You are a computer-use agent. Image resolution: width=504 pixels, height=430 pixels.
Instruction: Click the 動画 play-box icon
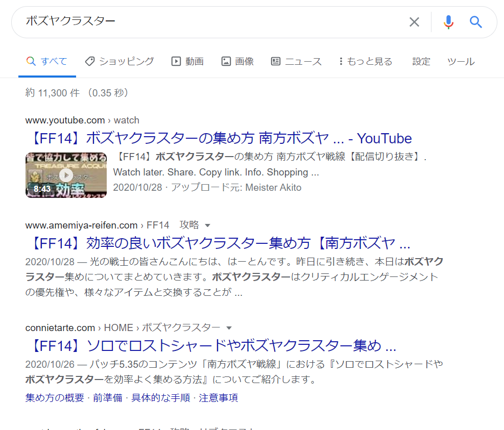(176, 61)
